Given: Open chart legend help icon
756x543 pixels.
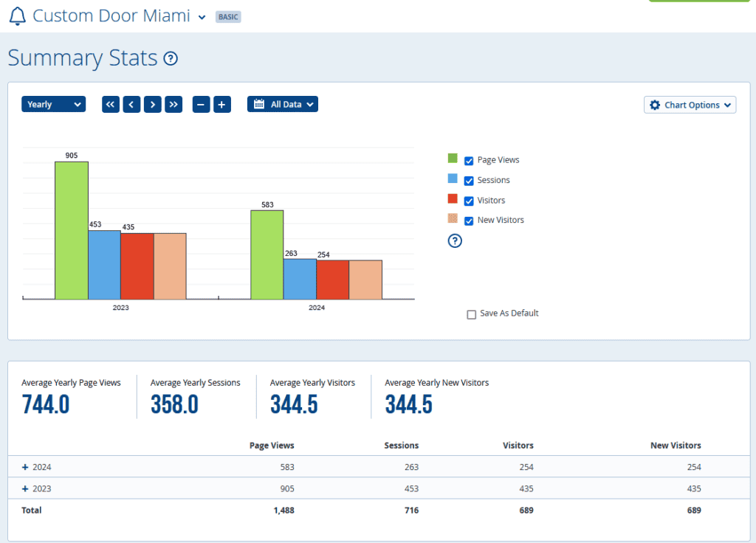Looking at the screenshot, I should (456, 241).
